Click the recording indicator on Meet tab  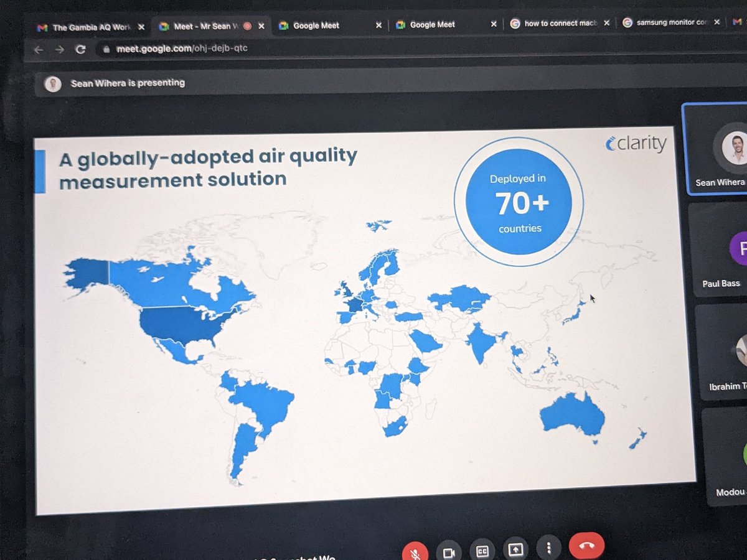click(247, 27)
